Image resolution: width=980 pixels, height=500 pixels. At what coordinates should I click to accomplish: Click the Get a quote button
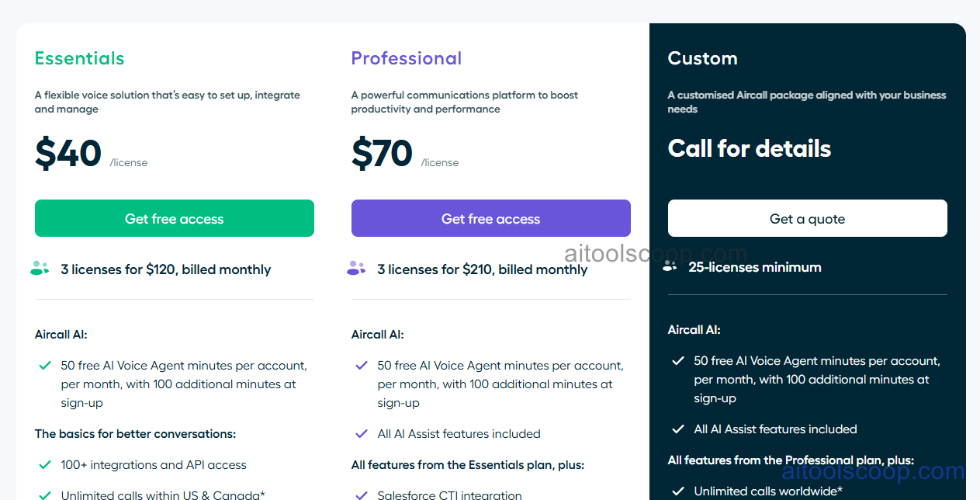point(807,218)
